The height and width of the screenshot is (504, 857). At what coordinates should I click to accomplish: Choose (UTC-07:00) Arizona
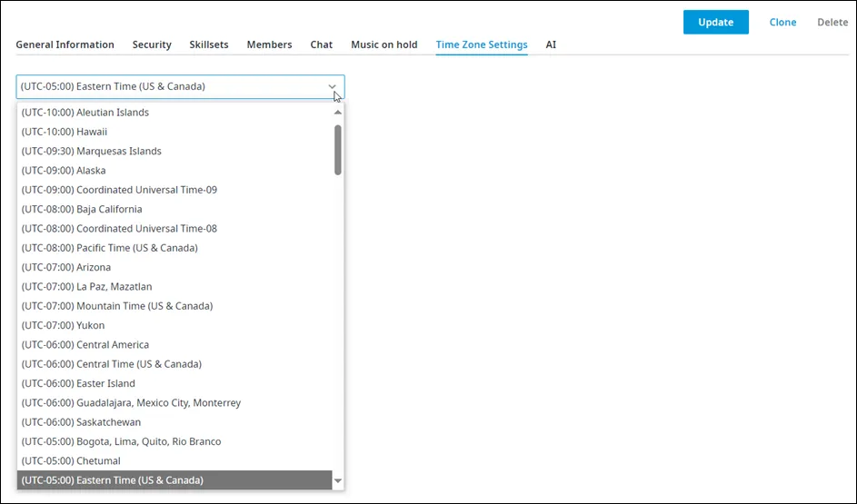pyautogui.click(x=174, y=268)
